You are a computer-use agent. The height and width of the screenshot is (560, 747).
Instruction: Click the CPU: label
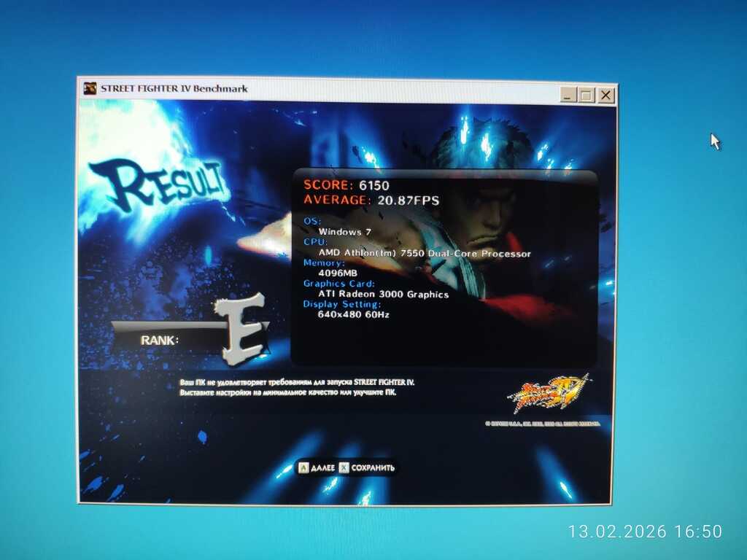[315, 242]
